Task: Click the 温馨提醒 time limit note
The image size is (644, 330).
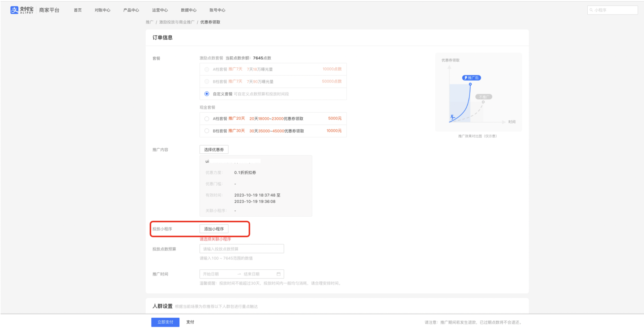Action: (x=271, y=283)
